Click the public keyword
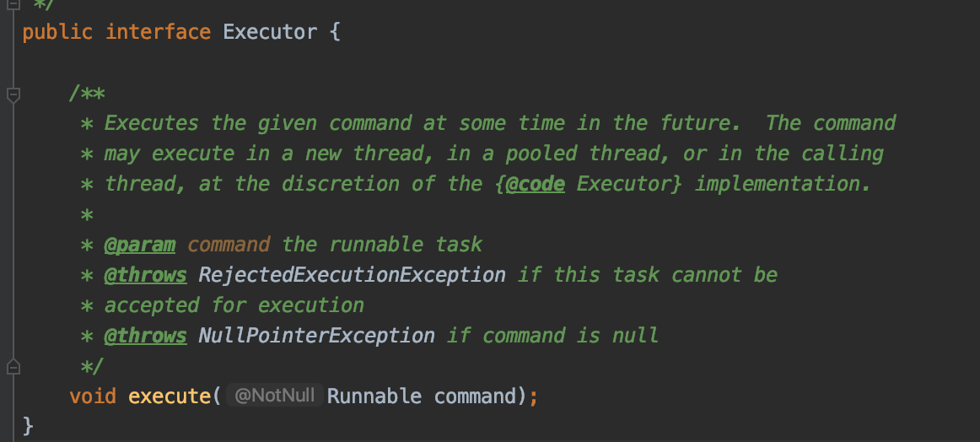 pos(57,32)
